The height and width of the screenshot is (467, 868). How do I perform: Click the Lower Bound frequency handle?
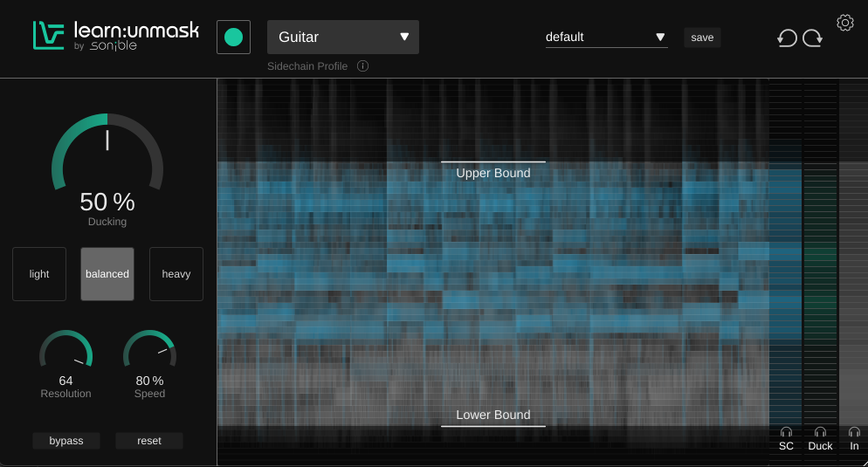pos(493,425)
